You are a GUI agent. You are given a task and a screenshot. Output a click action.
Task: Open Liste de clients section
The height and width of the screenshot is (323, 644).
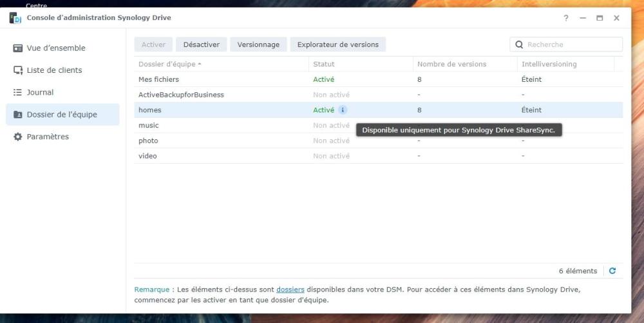tap(62, 70)
